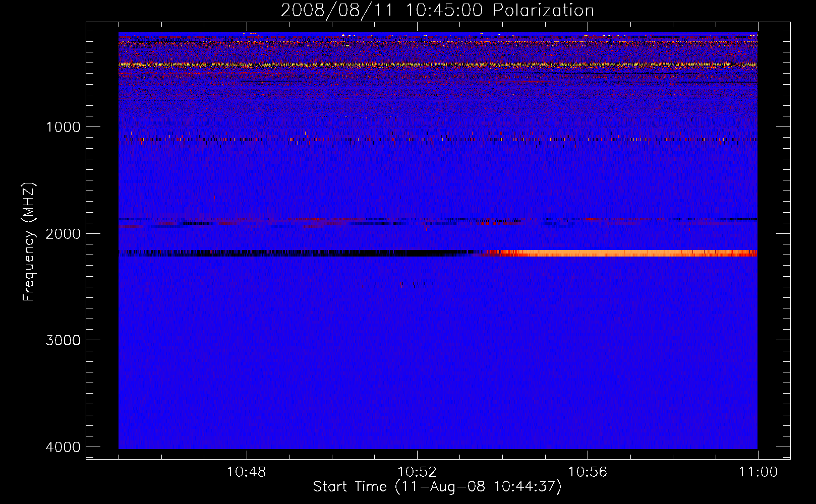Viewport: 816px width, 504px height.
Task: Click the 2000 frequency tick label
Action: [x=63, y=233]
